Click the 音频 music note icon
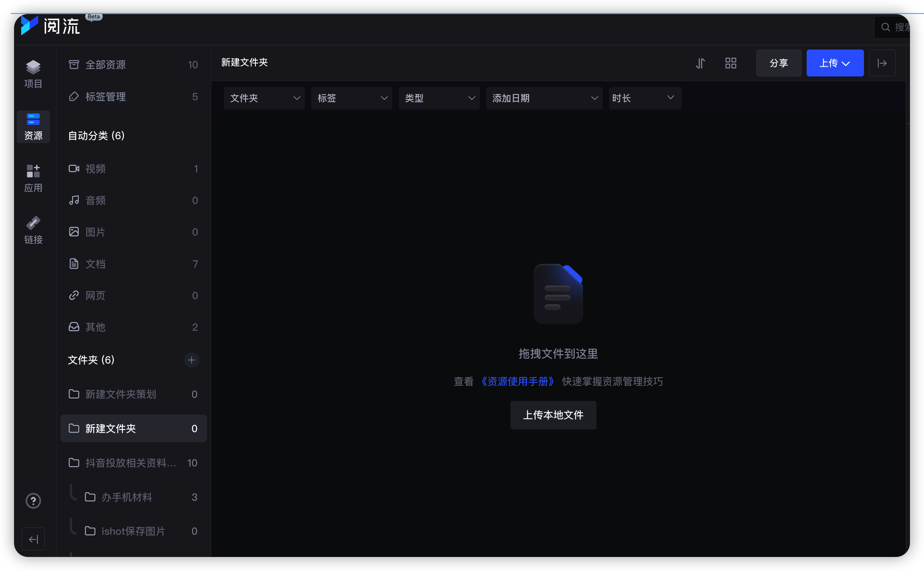Screen dimensions: 924x571 74,200
